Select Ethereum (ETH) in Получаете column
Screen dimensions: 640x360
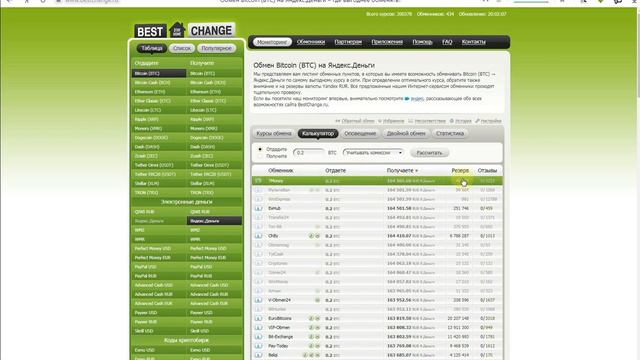coord(214,92)
